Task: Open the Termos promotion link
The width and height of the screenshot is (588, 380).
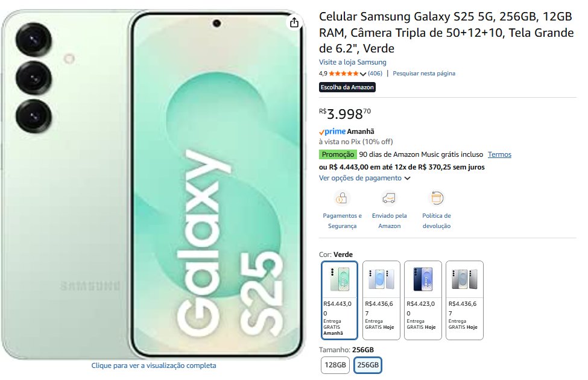Action: coord(499,154)
